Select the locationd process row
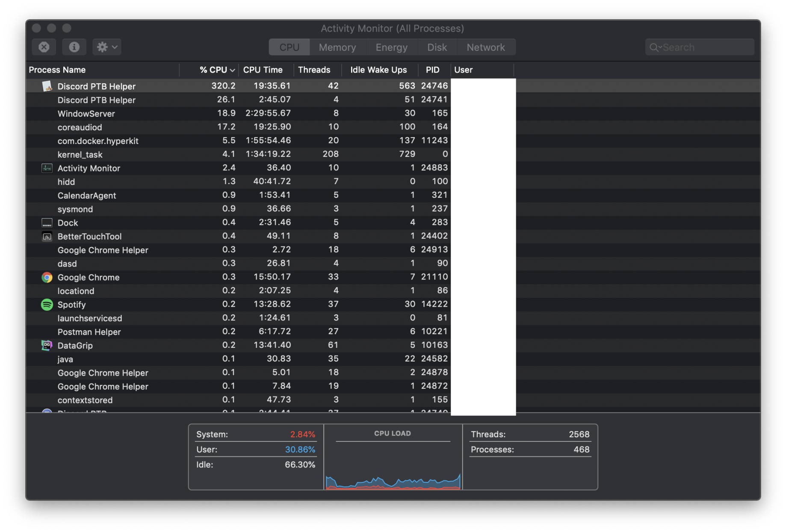The height and width of the screenshot is (532, 786). [393, 291]
